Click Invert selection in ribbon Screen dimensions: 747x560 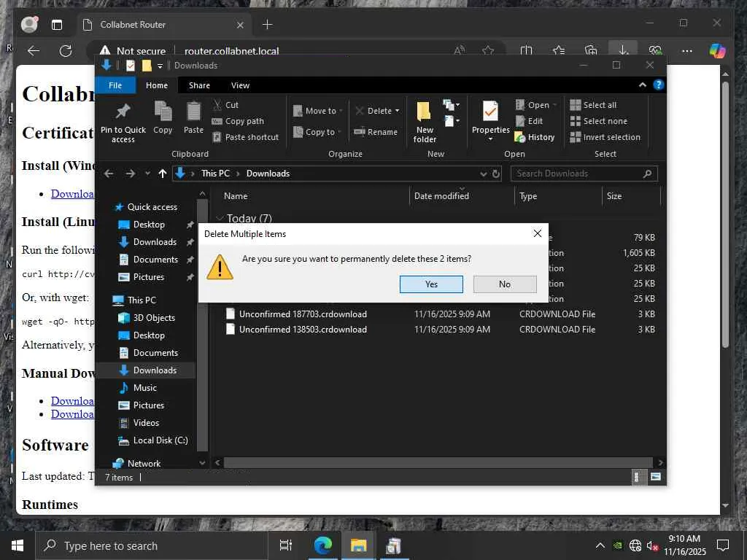point(605,137)
